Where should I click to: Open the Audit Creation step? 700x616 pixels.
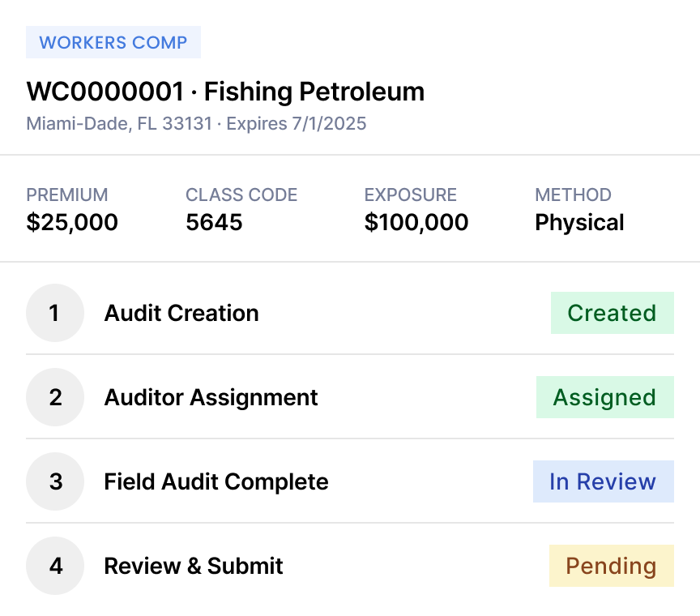350,313
